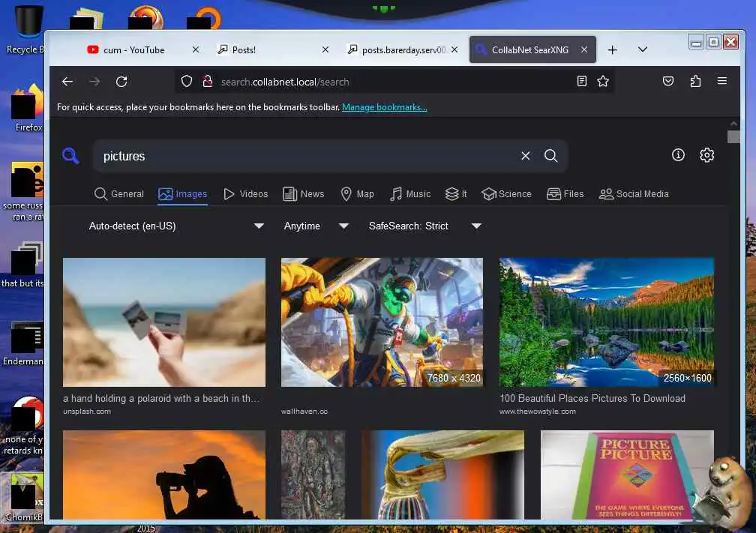Open the tracking protection shield icon
The width and height of the screenshot is (756, 533).
[x=187, y=82]
